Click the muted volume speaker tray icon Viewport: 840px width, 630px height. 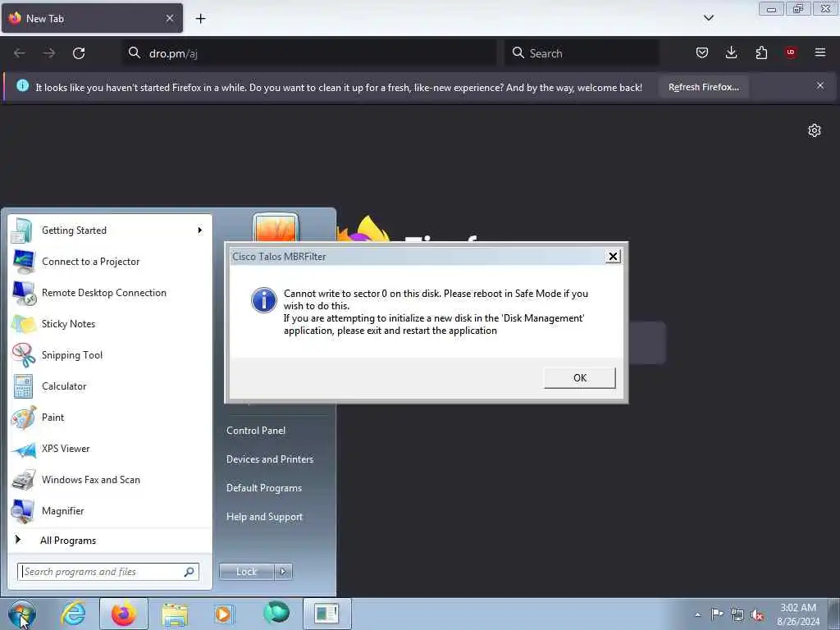coord(757,615)
